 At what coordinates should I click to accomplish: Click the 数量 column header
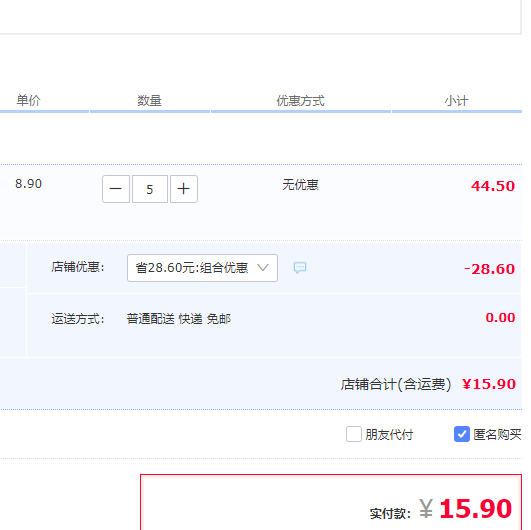pyautogui.click(x=149, y=101)
